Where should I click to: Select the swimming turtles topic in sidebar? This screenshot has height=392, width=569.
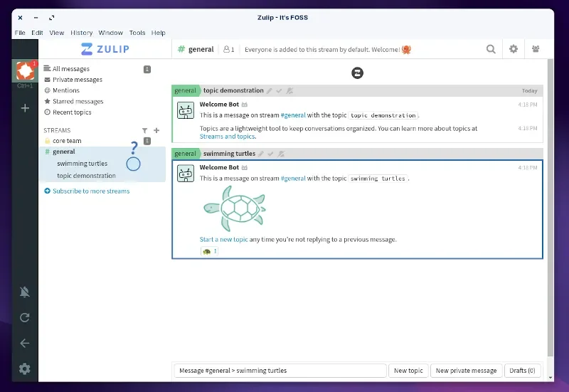pyautogui.click(x=82, y=164)
